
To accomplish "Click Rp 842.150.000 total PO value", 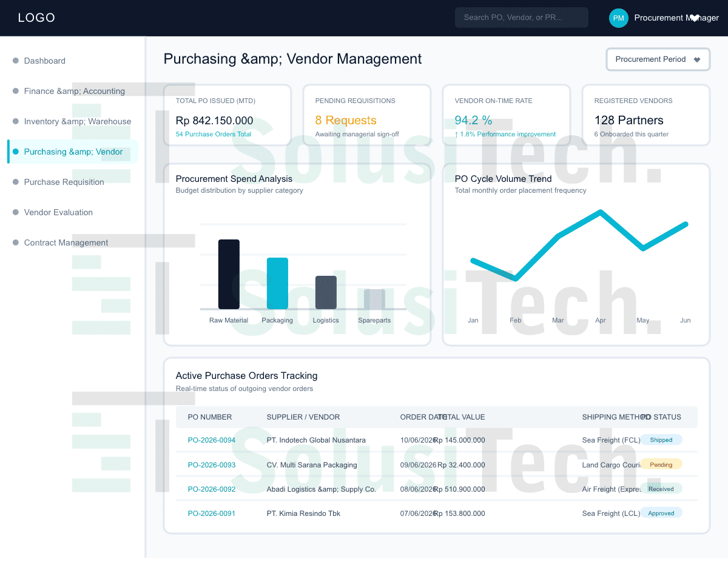I will coord(215,121).
